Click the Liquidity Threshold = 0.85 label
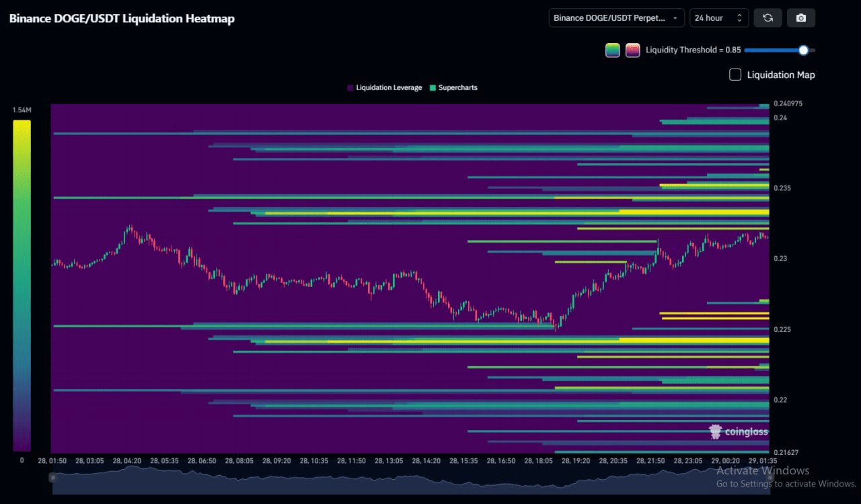Screen dimensions: 861x504 pyautogui.click(x=693, y=50)
